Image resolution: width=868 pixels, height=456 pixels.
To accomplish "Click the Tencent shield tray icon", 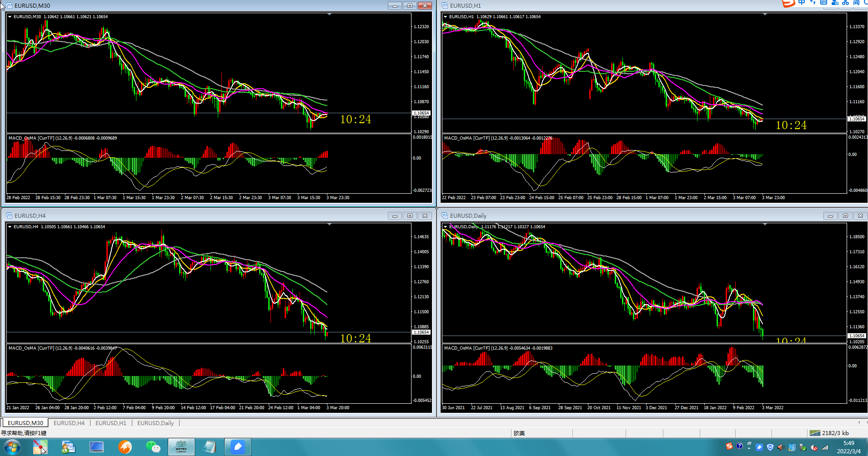I will point(770,447).
